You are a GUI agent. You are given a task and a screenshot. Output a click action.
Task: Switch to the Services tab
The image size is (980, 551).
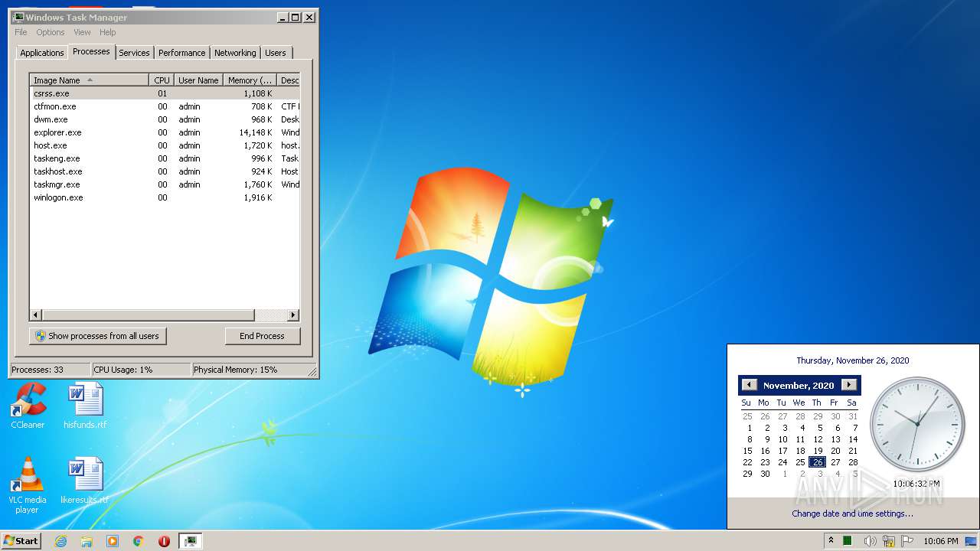[x=134, y=53]
